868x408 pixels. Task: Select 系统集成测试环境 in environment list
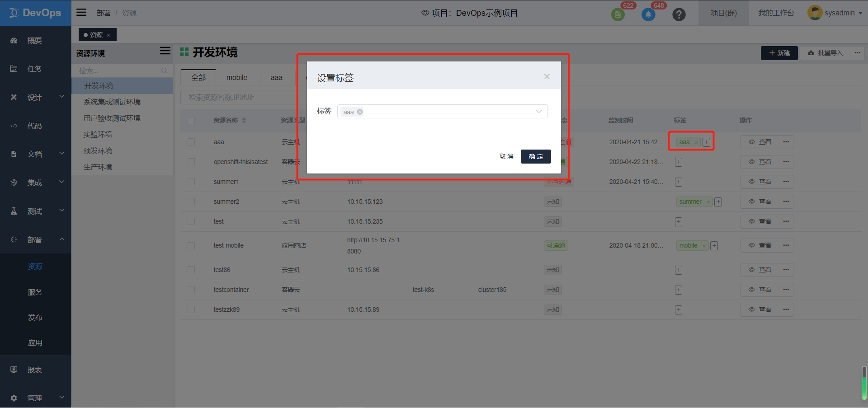[112, 102]
